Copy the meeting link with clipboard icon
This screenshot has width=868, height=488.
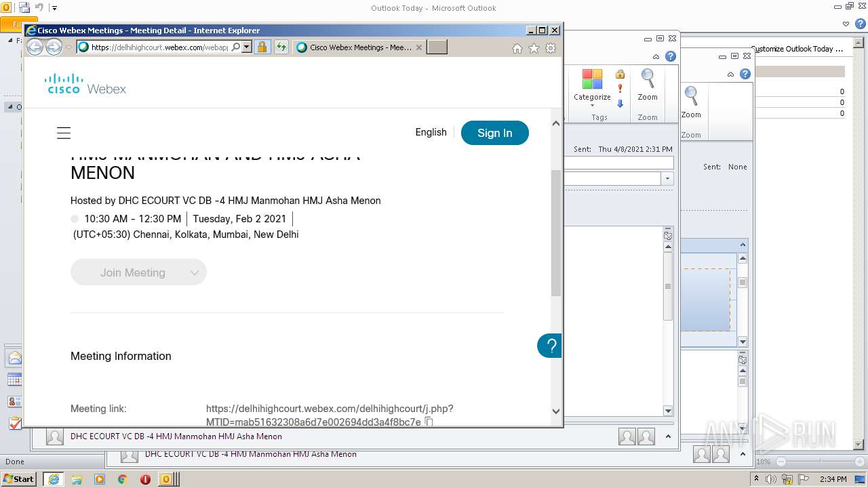[x=429, y=422]
